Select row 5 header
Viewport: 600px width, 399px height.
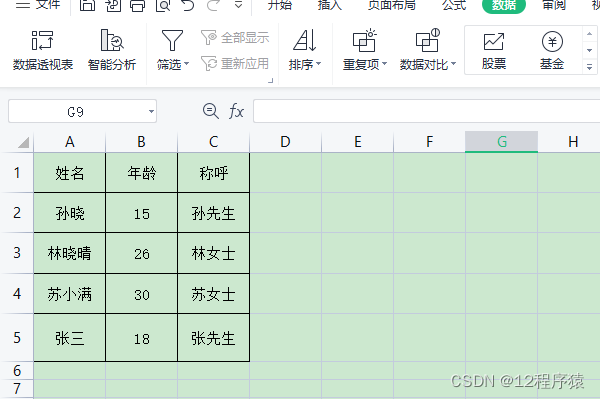pos(17,338)
